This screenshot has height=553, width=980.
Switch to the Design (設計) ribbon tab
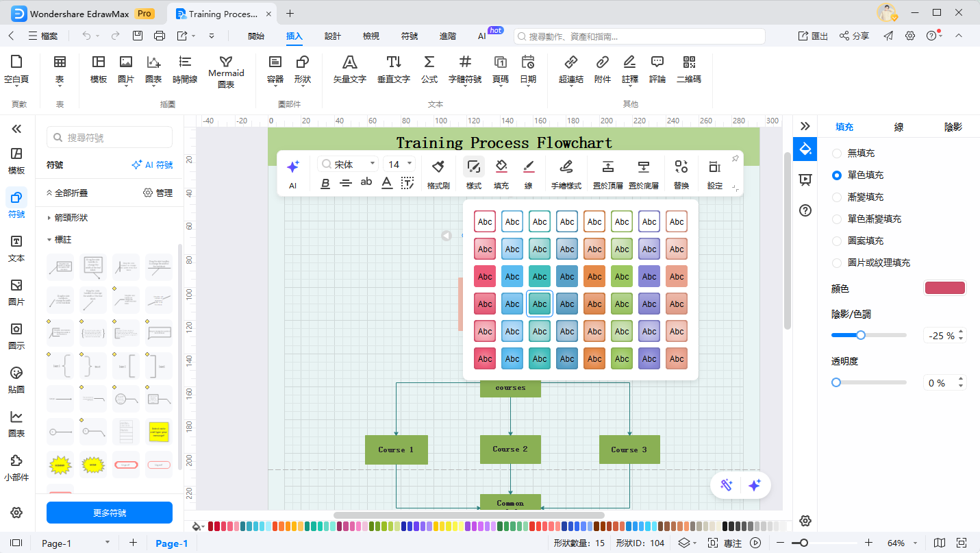tap(333, 36)
